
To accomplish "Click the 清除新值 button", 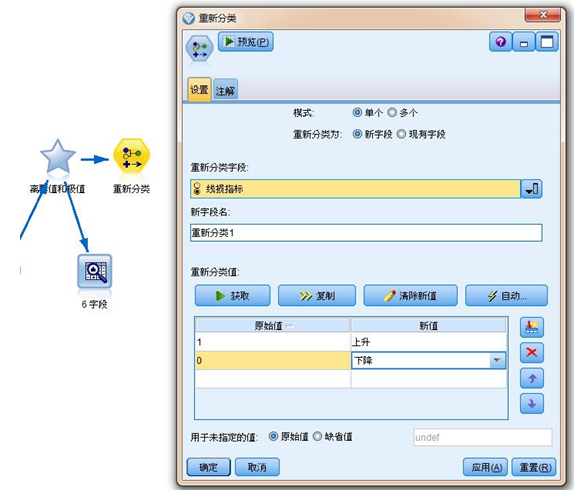I will (410, 295).
